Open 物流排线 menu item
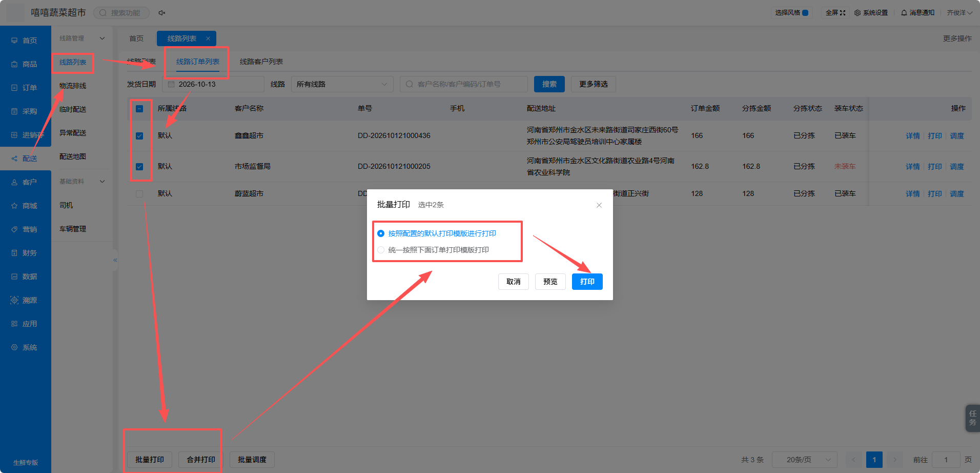The width and height of the screenshot is (980, 473). click(x=73, y=86)
